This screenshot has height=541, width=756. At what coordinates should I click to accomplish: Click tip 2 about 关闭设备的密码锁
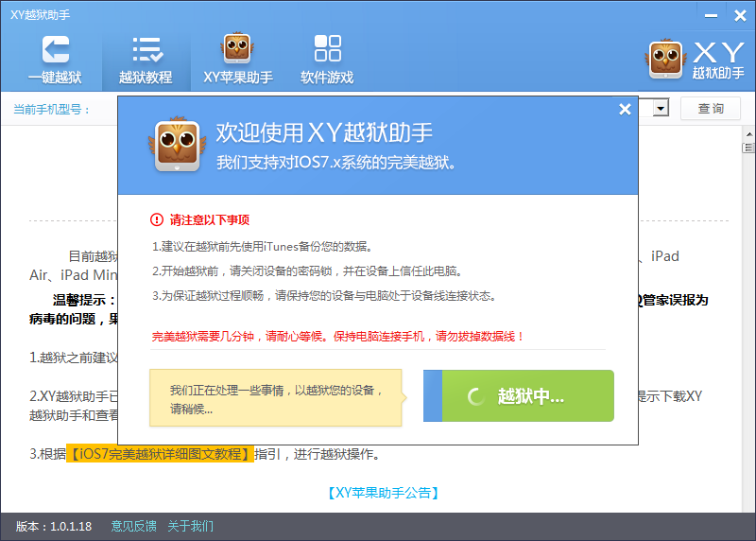[308, 271]
